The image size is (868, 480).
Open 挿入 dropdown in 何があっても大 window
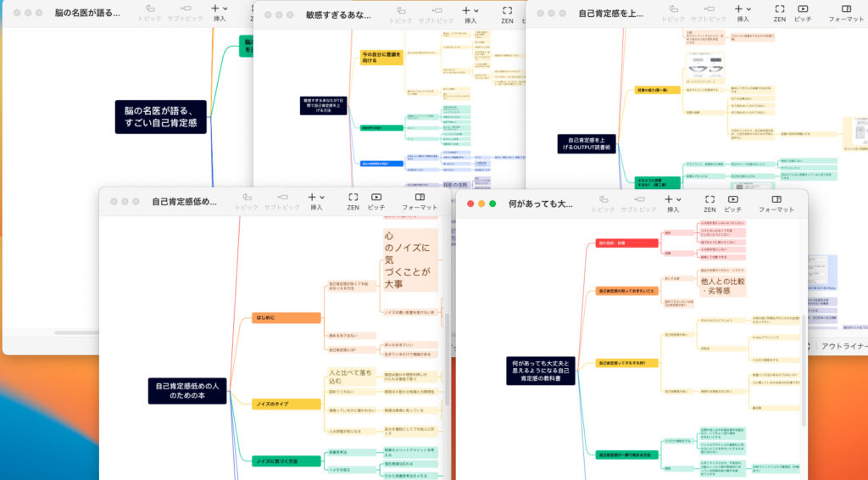coord(673,203)
